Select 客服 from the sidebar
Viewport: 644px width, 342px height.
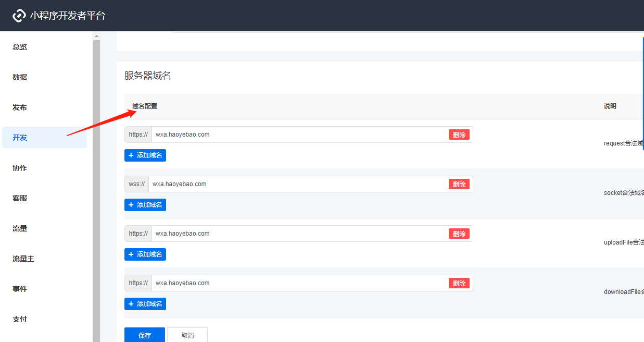click(x=20, y=198)
